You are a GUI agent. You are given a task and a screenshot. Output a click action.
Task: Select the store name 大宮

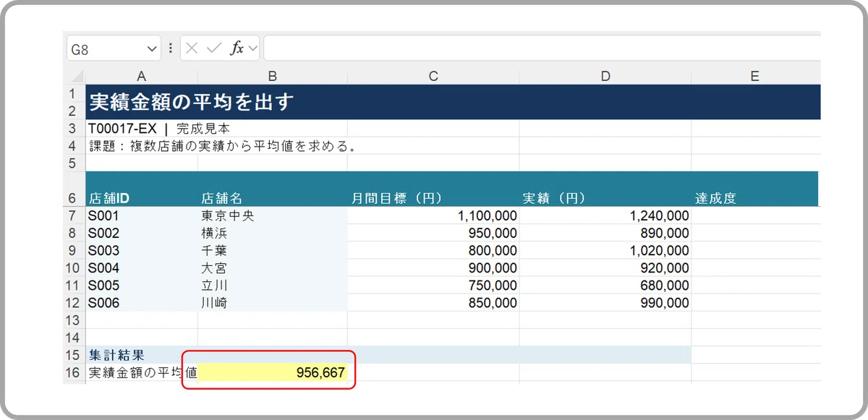coord(272,268)
